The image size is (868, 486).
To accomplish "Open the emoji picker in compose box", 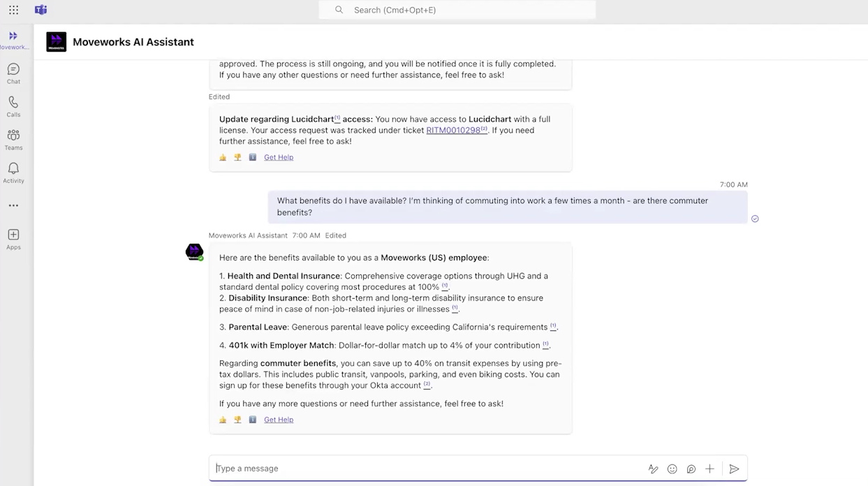I will point(672,469).
